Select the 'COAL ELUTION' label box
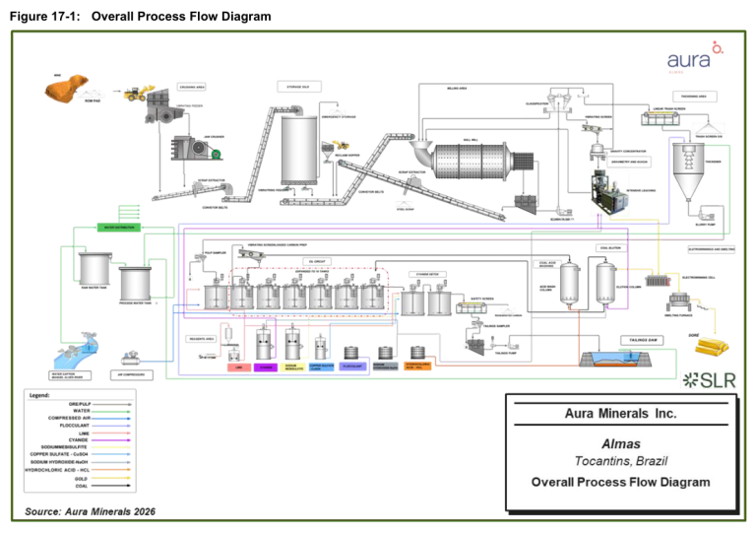Screen dimensions: 756x533 (611, 248)
